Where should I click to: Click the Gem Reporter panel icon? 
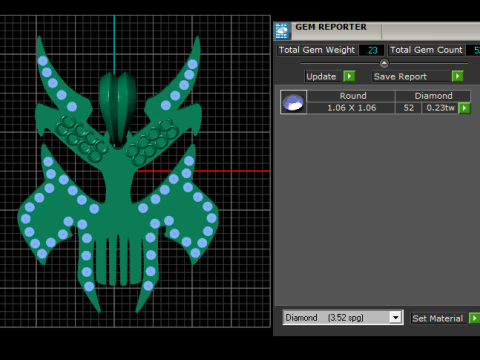[282, 31]
